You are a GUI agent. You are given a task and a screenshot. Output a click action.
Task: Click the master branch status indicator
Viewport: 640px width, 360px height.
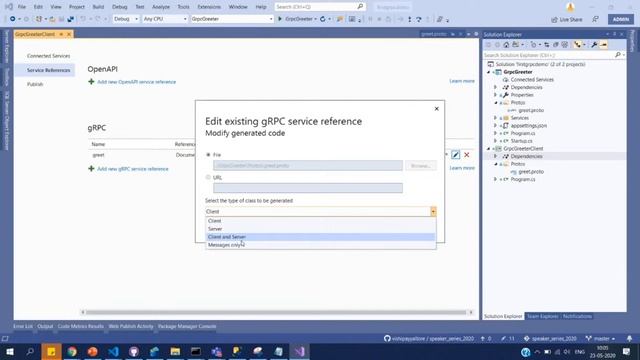click(600, 339)
